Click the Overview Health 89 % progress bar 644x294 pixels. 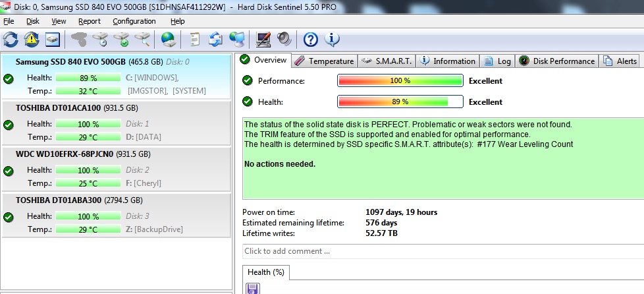click(400, 102)
